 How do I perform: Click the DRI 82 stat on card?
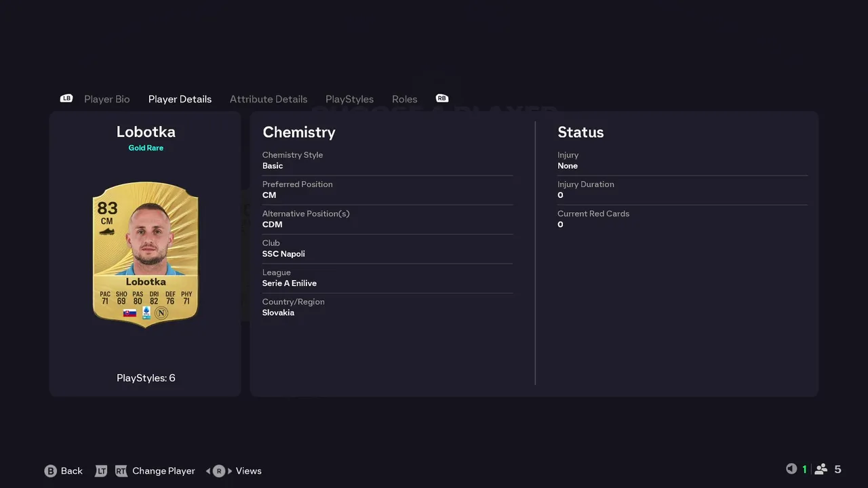click(154, 298)
